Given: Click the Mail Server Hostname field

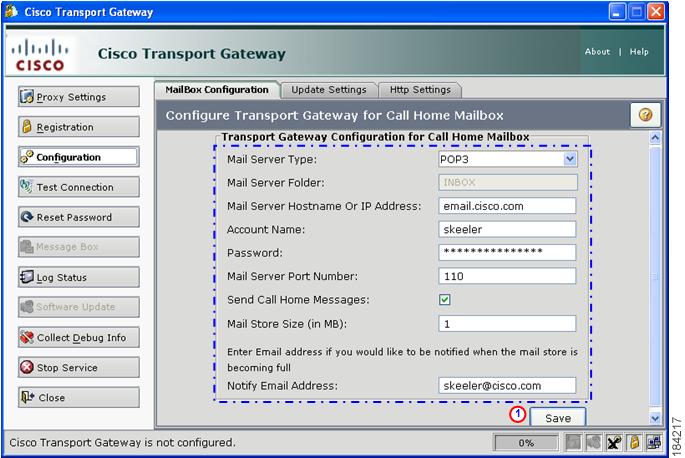Looking at the screenshot, I should click(507, 206).
